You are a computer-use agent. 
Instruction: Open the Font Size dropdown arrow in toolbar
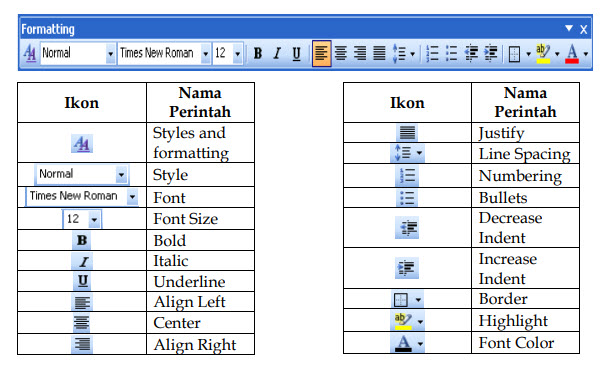coord(238,54)
